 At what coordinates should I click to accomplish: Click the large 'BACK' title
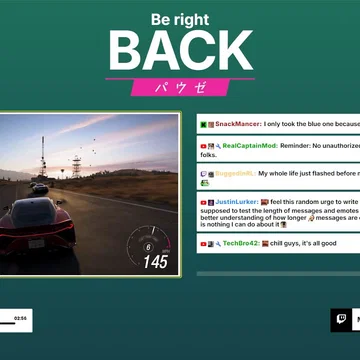tap(181, 50)
